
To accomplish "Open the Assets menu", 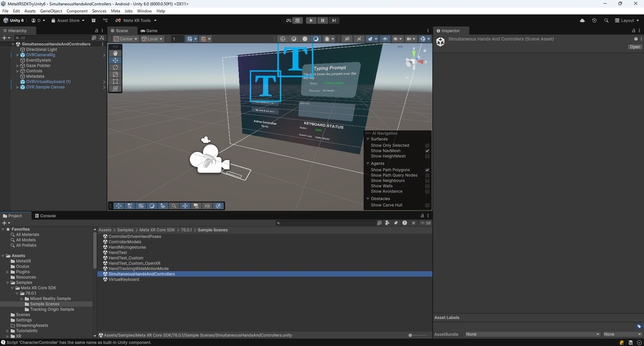I will coord(30,11).
